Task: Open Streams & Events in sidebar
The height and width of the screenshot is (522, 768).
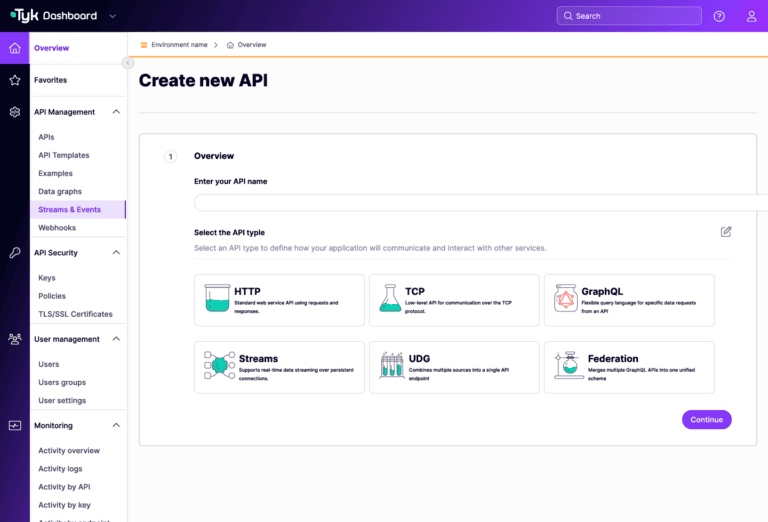Action: click(69, 210)
